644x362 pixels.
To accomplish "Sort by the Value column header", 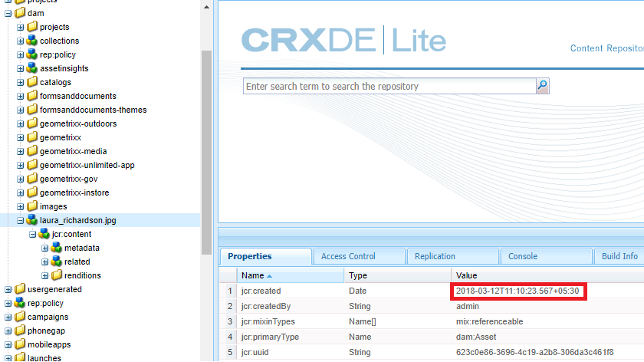I will pyautogui.click(x=547, y=275).
